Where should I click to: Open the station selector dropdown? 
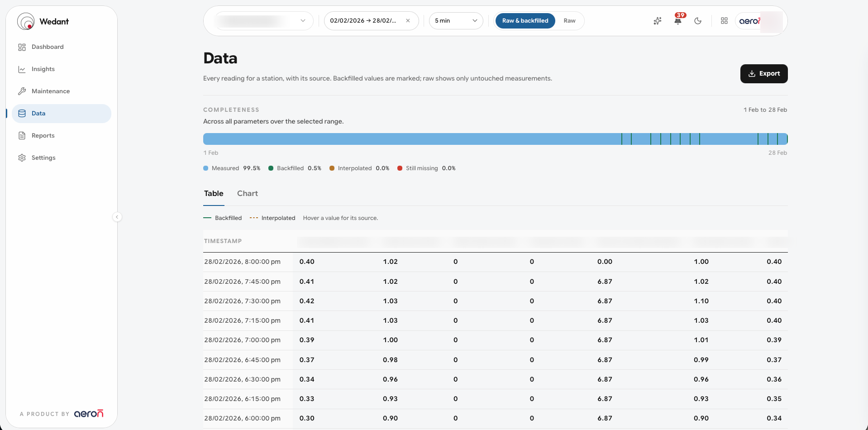[263, 21]
